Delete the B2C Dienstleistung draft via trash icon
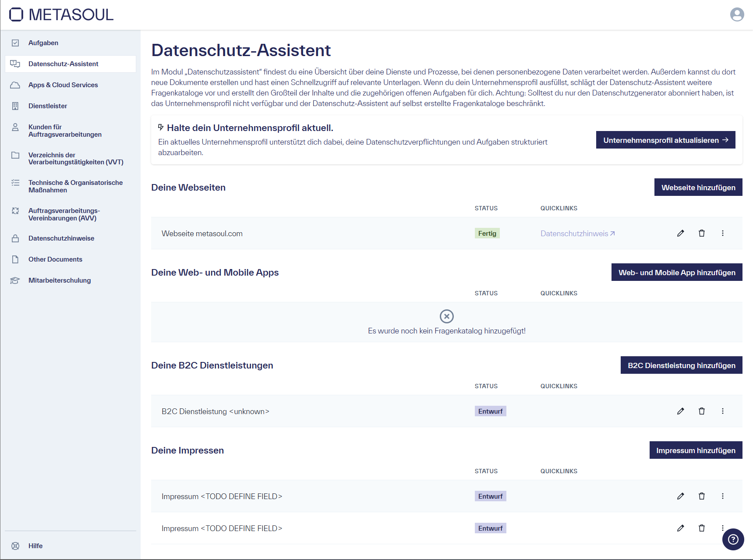Image resolution: width=753 pixels, height=560 pixels. (702, 411)
